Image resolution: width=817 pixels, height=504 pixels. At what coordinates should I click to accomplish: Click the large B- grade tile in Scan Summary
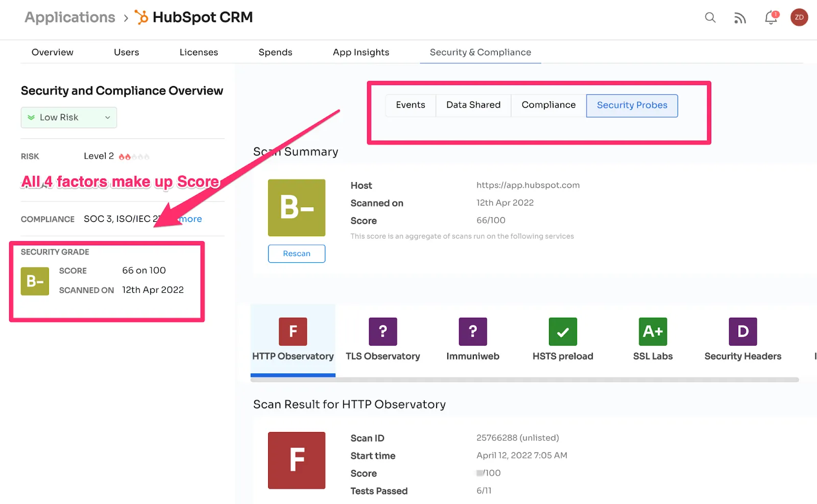(x=297, y=208)
